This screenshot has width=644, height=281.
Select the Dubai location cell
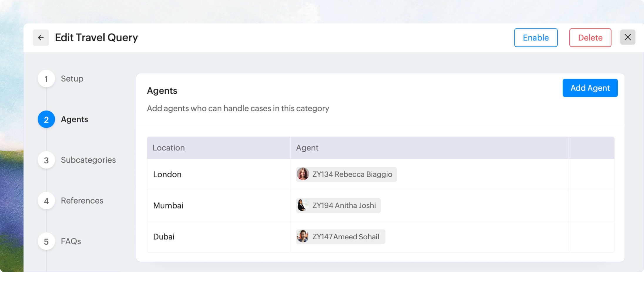pyautogui.click(x=164, y=237)
